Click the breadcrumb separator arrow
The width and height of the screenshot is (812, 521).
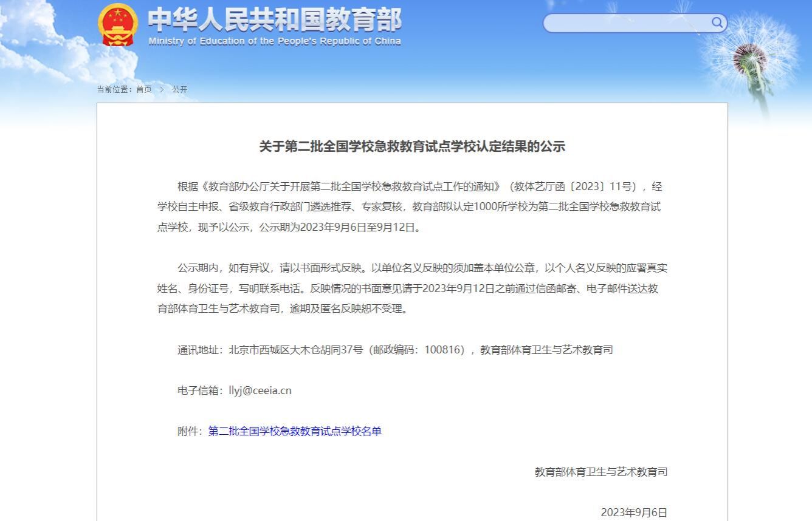pyautogui.click(x=162, y=89)
